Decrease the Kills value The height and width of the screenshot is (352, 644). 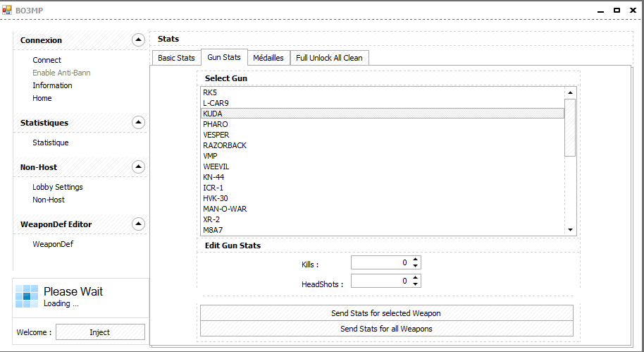(x=415, y=266)
